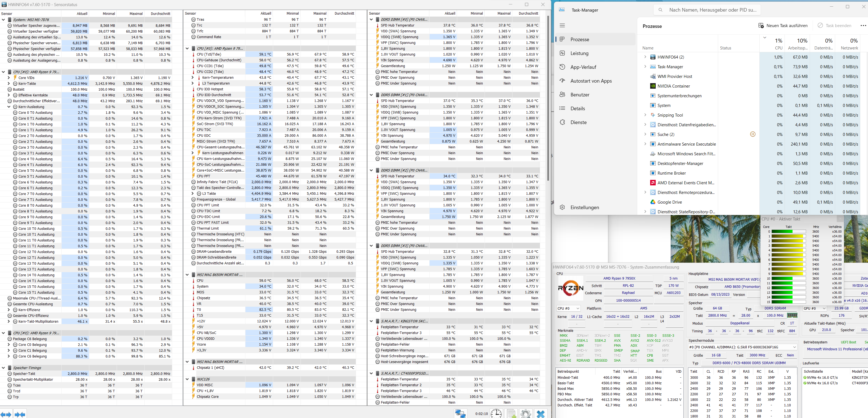Expand the HWiNFO64 (2) process group
This screenshot has height=418, width=868.
tap(645, 57)
